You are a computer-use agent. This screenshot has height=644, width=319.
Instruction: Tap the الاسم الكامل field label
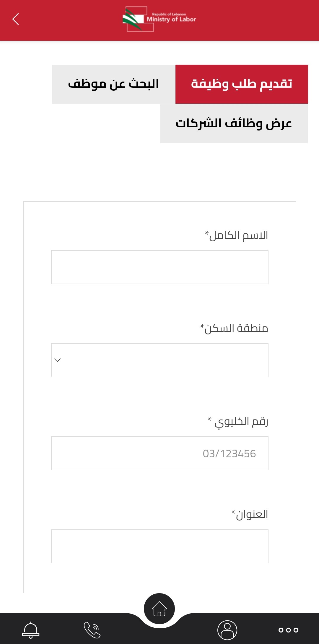pos(237,235)
